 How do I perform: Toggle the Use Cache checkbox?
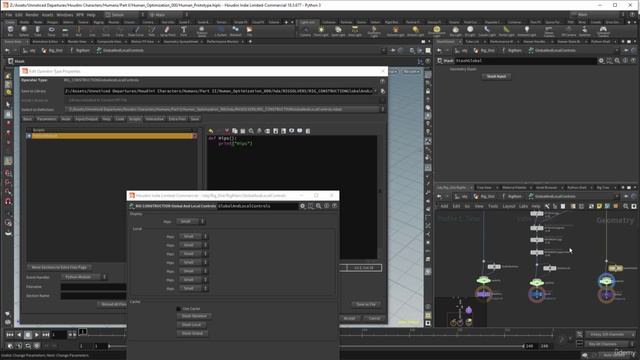(x=178, y=309)
